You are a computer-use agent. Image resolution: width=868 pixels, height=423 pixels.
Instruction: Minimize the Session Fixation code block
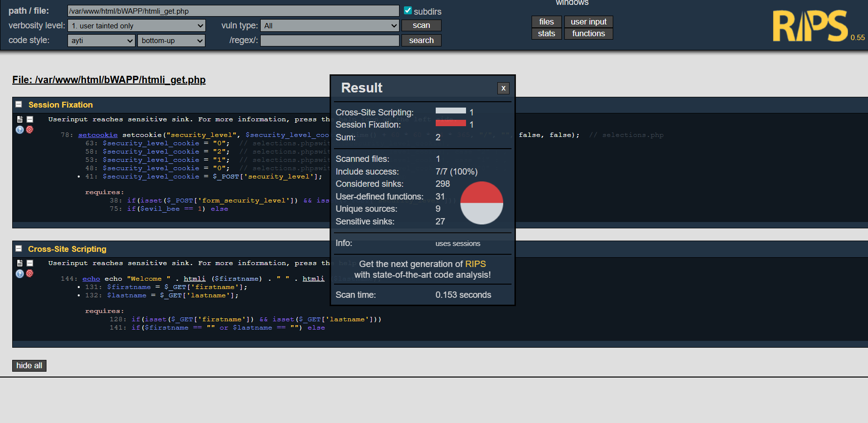(x=30, y=119)
